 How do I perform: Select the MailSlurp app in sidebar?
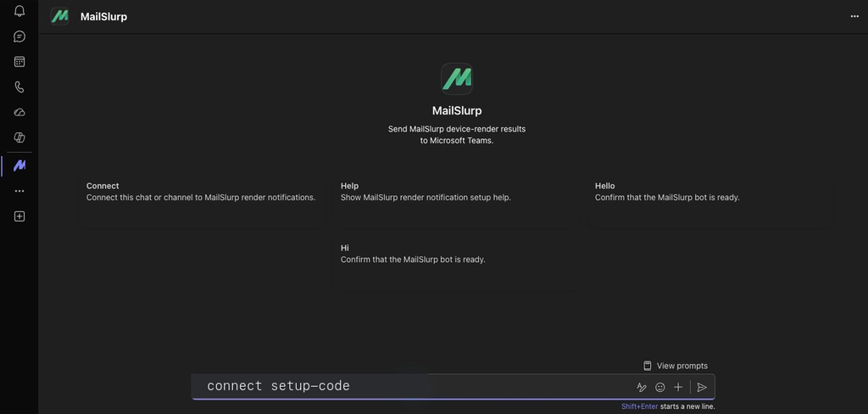[19, 165]
